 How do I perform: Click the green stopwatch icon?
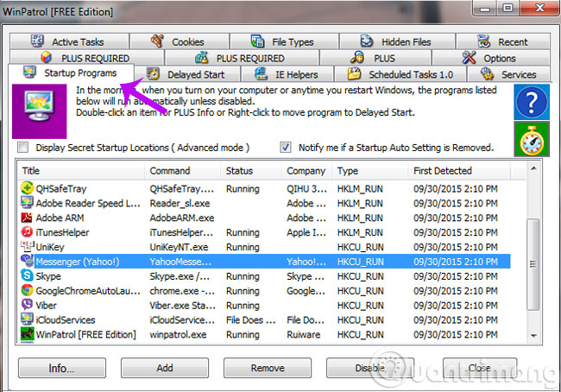pyautogui.click(x=532, y=139)
